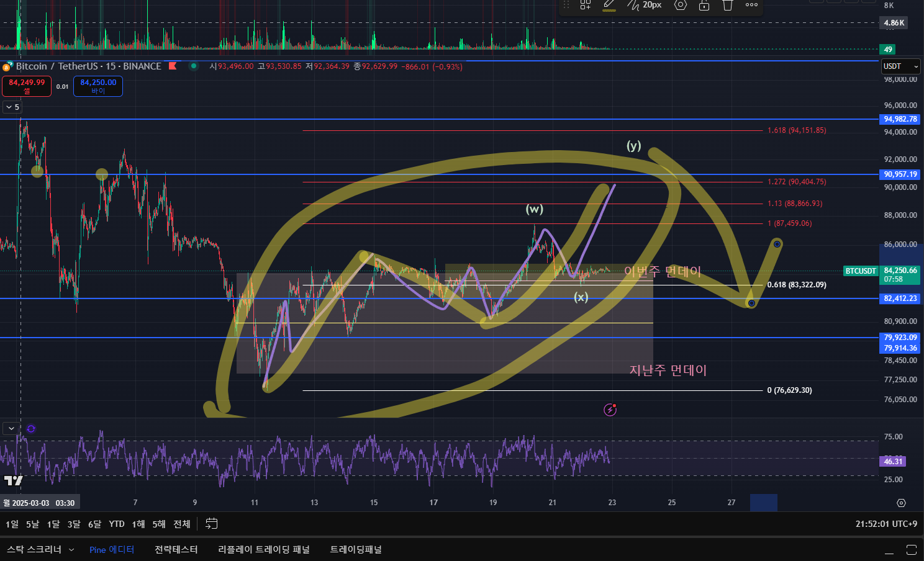The width and height of the screenshot is (924, 561).
Task: Click the green volume value label 49
Action: click(x=888, y=50)
